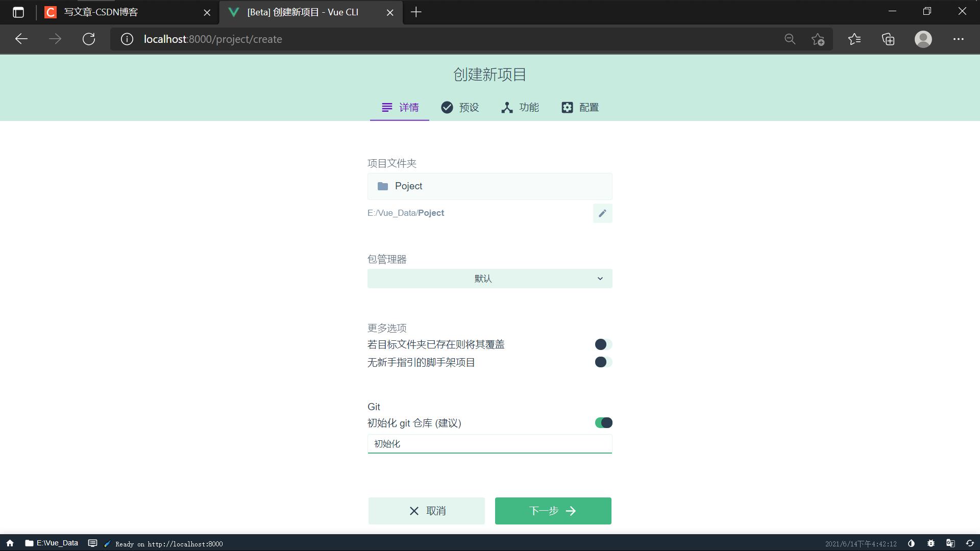Open the project manager home icon
This screenshot has width=980, height=551.
[x=10, y=543]
